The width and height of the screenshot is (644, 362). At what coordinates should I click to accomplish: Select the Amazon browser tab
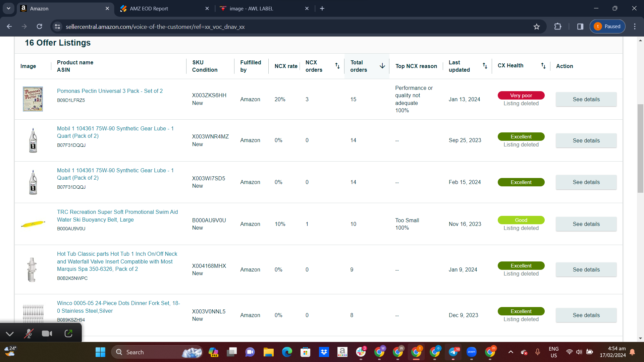[65, 8]
